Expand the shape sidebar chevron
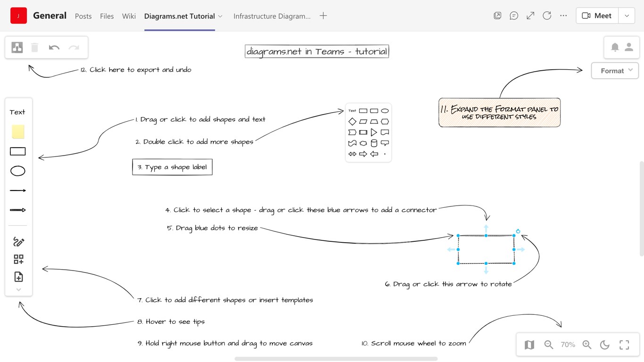The height and width of the screenshot is (362, 644). pyautogui.click(x=18, y=290)
